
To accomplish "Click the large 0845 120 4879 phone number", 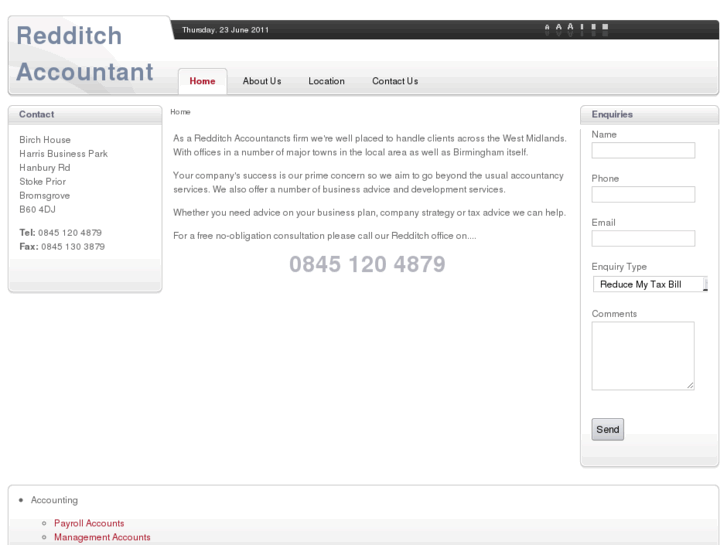I will pyautogui.click(x=367, y=264).
